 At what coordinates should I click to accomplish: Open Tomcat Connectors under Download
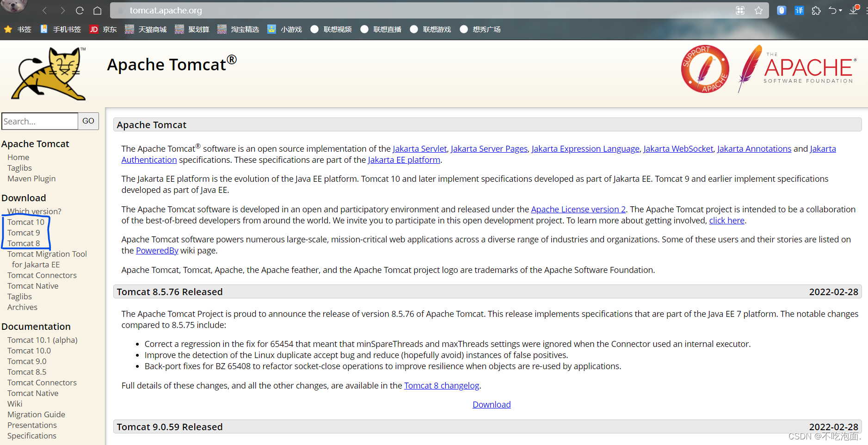[42, 275]
